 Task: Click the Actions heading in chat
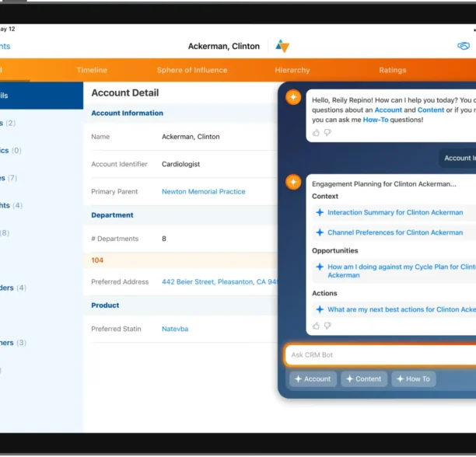point(324,293)
